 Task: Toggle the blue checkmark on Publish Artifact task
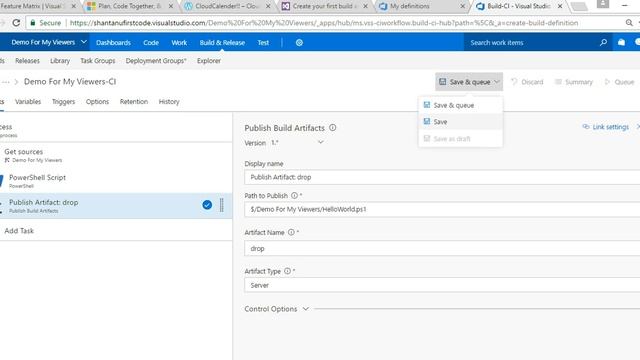click(207, 205)
